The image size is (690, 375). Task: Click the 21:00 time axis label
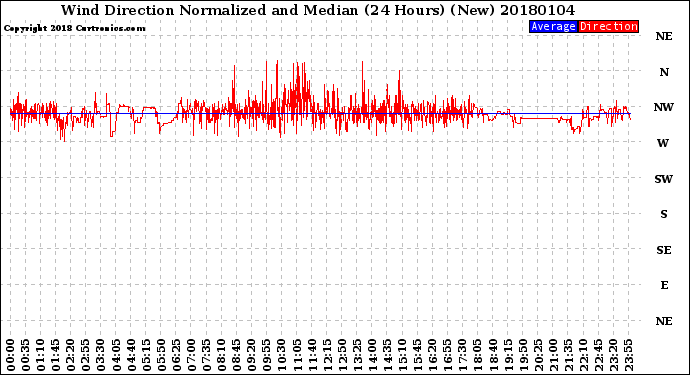click(x=553, y=355)
